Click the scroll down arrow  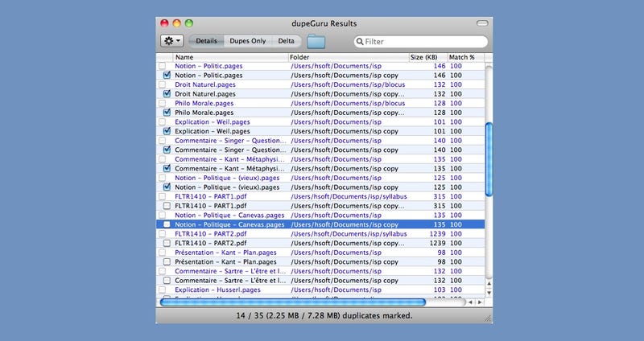tap(489, 293)
